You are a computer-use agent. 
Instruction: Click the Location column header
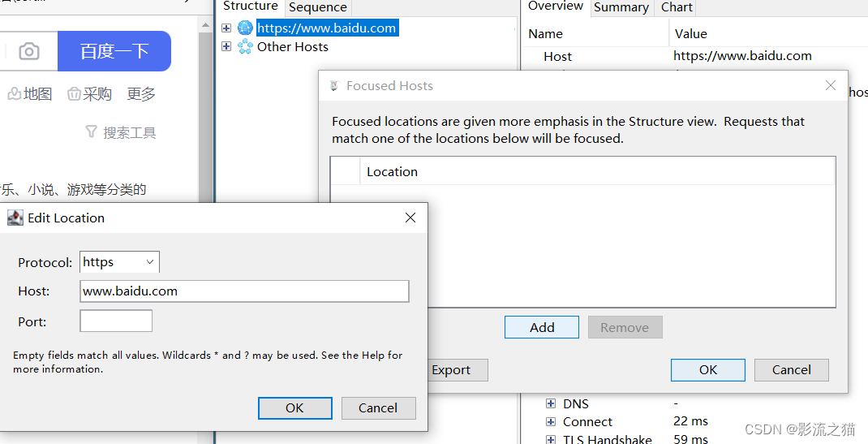pyautogui.click(x=597, y=171)
